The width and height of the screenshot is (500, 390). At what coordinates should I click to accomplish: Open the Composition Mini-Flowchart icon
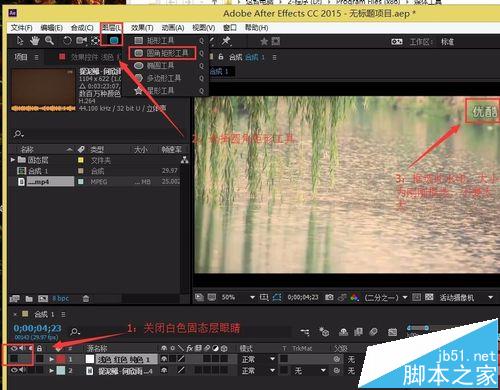tap(305, 332)
